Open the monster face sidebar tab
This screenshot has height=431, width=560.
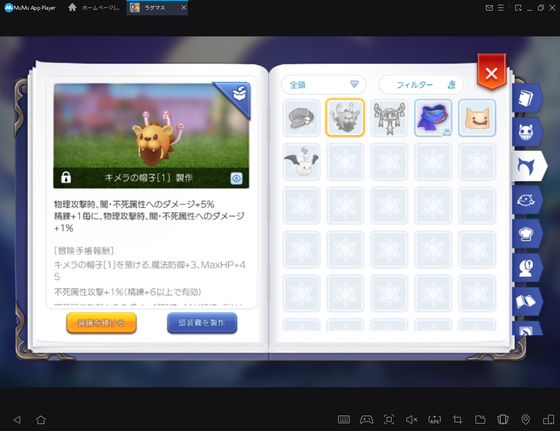click(x=526, y=132)
